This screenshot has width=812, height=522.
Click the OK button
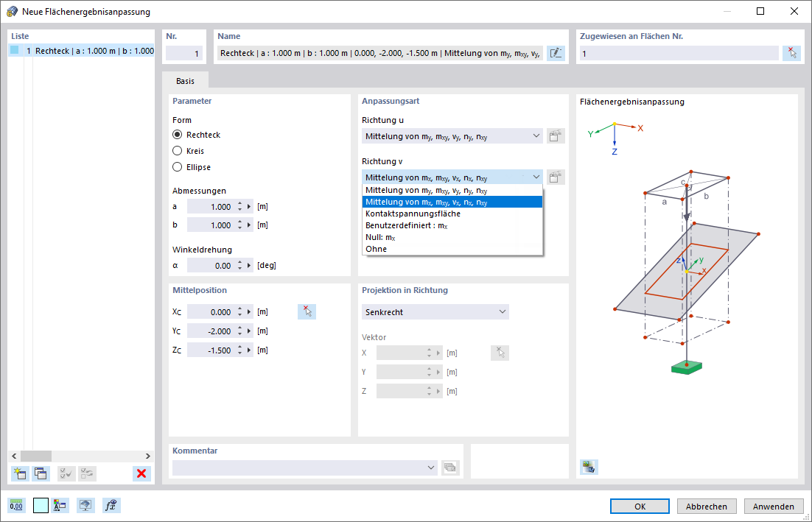[640, 506]
